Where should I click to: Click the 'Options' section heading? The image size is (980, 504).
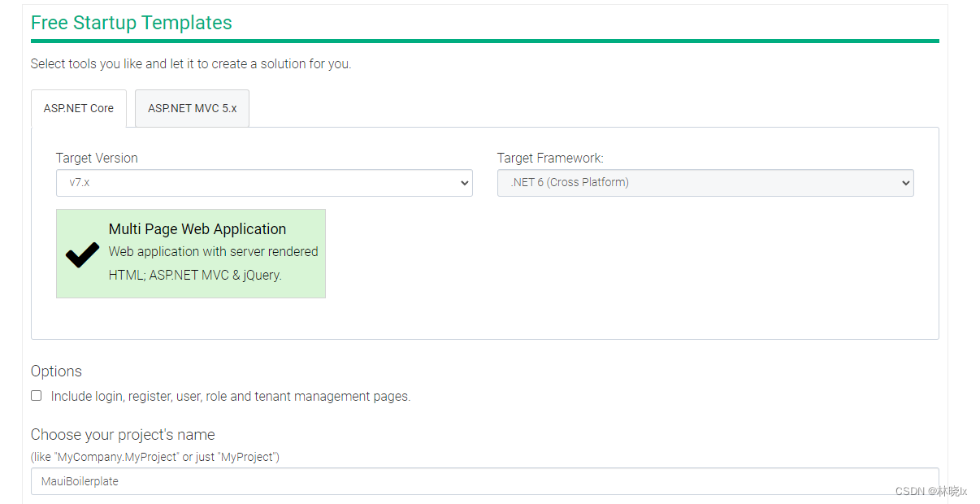pyautogui.click(x=56, y=371)
